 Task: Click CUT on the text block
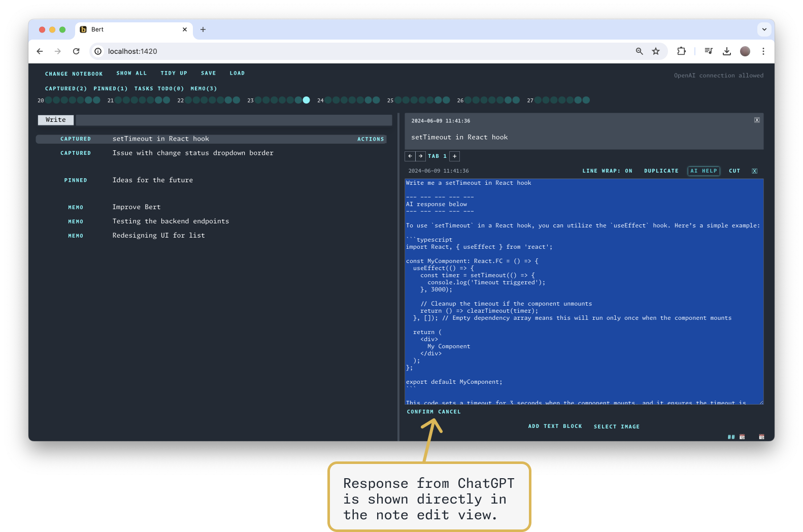coord(734,171)
